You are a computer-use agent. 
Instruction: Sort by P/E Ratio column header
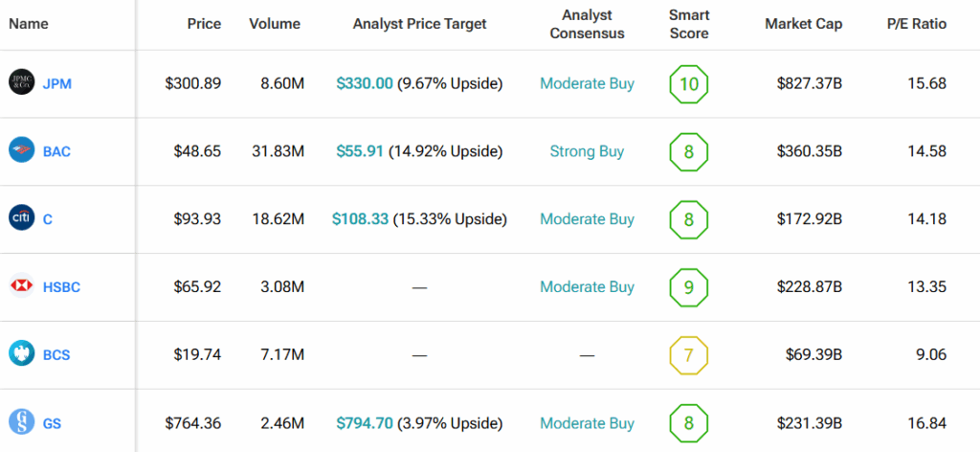pyautogui.click(x=916, y=24)
